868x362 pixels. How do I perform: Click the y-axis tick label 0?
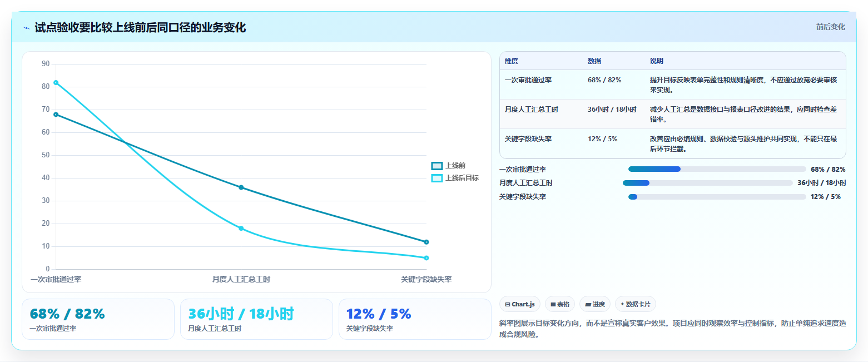click(x=47, y=269)
